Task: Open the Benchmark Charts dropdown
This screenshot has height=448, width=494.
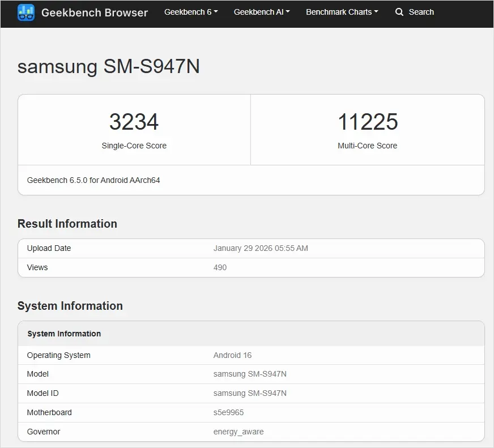Action: tap(342, 12)
